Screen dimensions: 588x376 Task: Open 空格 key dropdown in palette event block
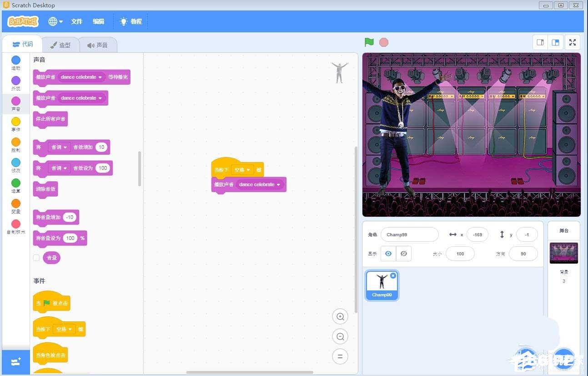click(64, 329)
